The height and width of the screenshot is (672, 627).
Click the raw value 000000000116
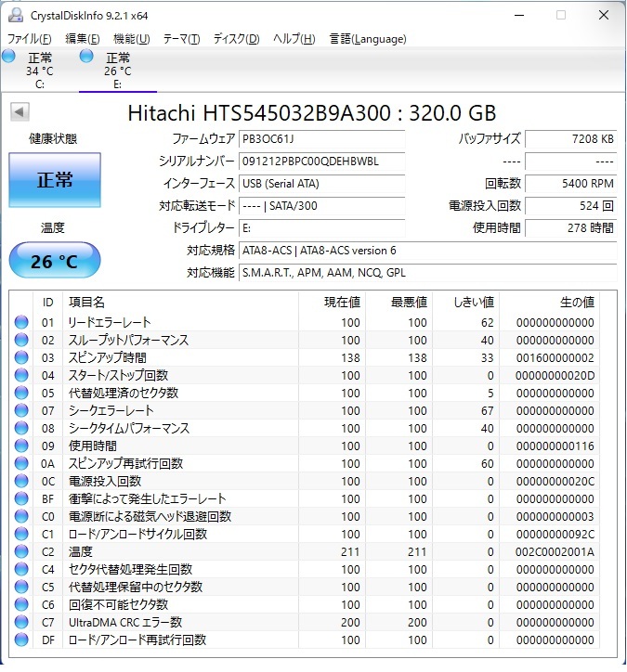(x=555, y=446)
